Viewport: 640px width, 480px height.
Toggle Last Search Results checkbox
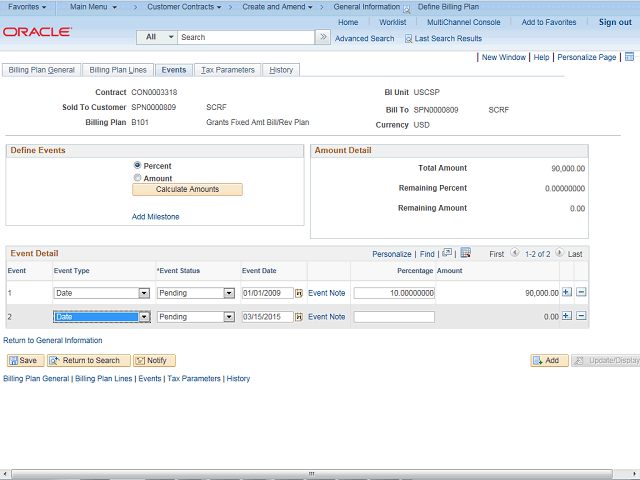pos(408,38)
